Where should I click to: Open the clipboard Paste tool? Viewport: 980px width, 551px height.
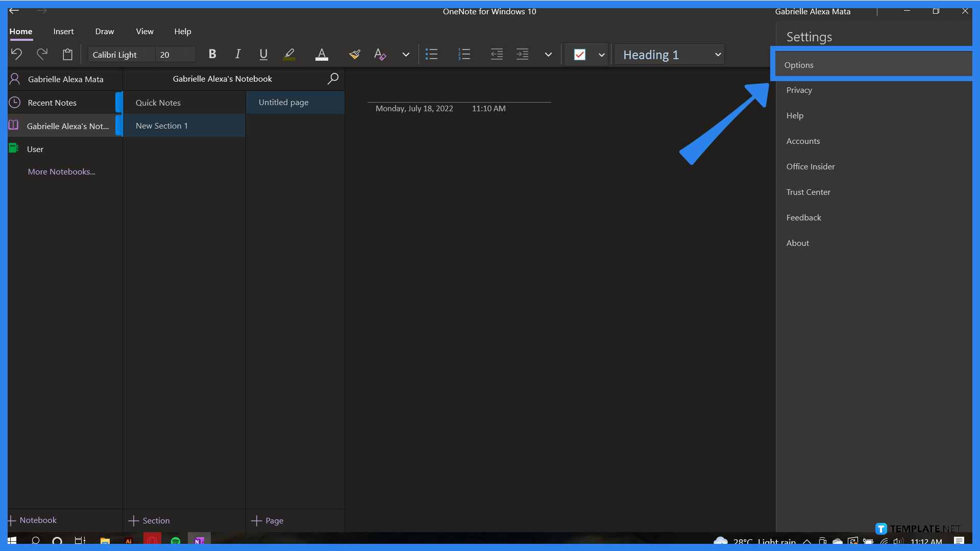click(67, 54)
